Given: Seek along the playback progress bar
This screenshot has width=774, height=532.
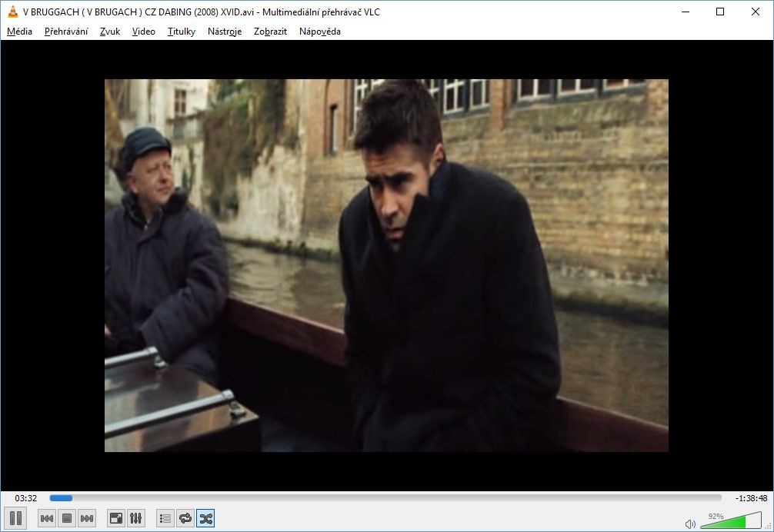Looking at the screenshot, I should click(385, 498).
